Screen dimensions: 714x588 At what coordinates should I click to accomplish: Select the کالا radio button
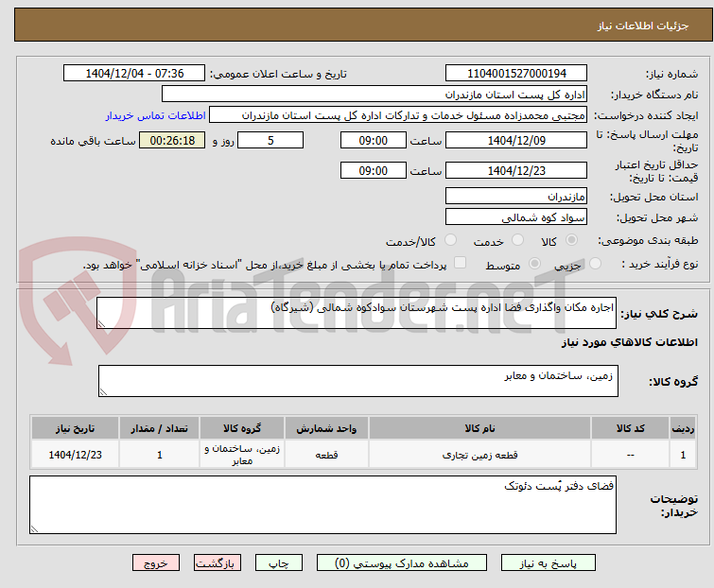[x=571, y=240]
